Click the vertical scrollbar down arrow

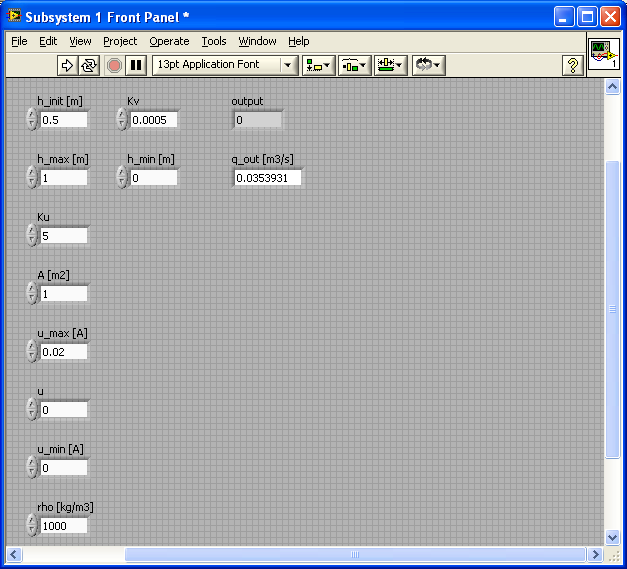point(612,537)
